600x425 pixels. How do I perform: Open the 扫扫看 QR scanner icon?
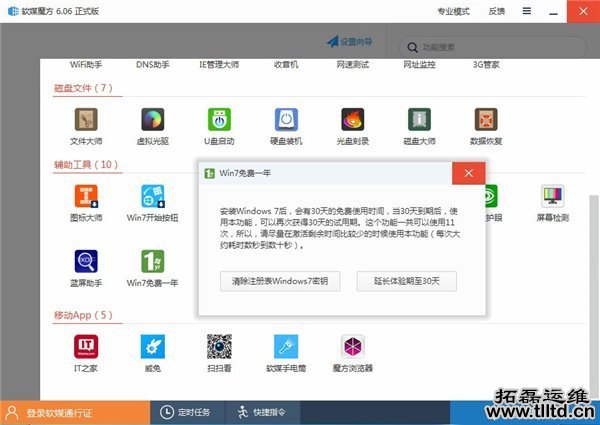[219, 347]
